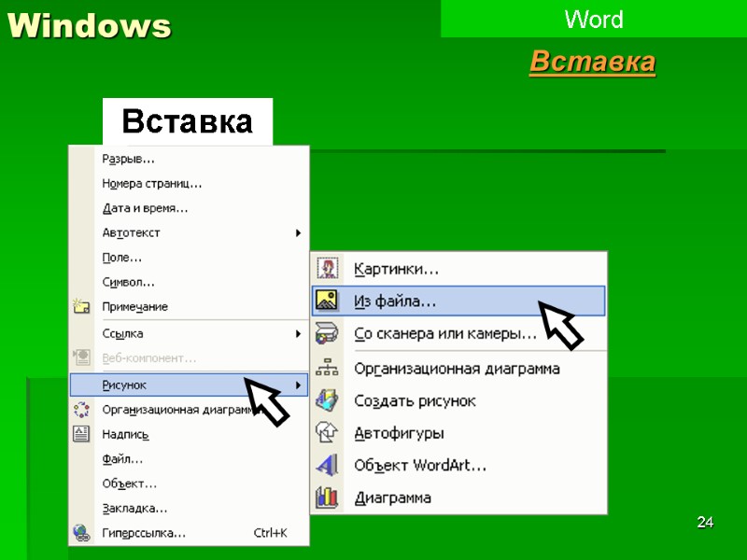Image resolution: width=747 pixels, height=560 pixels.
Task: Click the Windows slide title
Action: point(89,25)
